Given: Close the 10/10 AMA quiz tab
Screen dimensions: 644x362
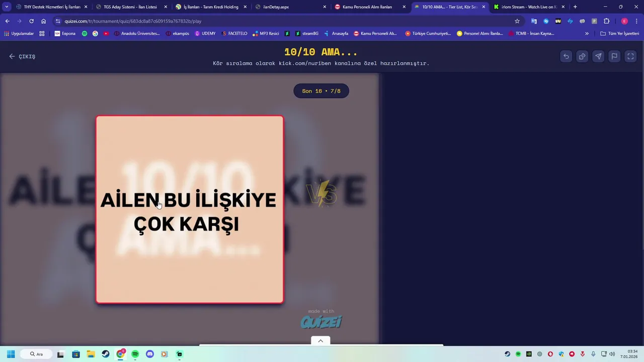Looking at the screenshot, I should pyautogui.click(x=484, y=7).
